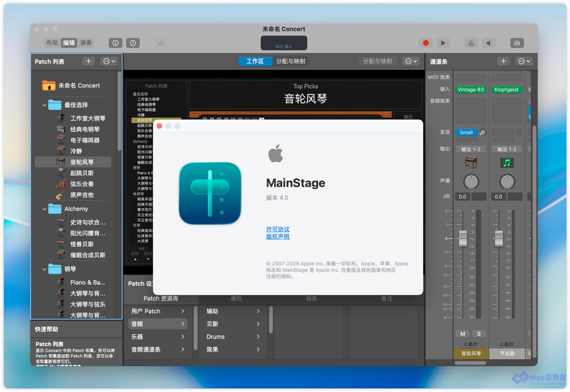Switch to the 分配与映射 tab

click(290, 61)
